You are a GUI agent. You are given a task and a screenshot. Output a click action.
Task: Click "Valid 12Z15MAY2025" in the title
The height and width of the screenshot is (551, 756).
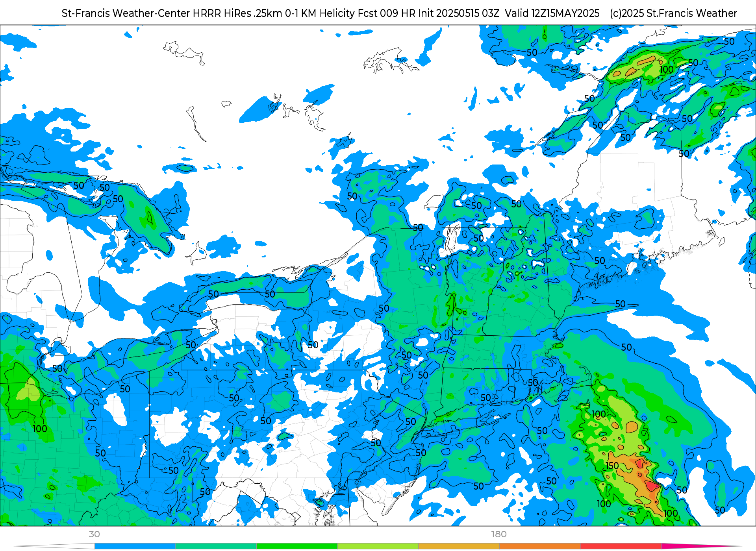tap(552, 13)
